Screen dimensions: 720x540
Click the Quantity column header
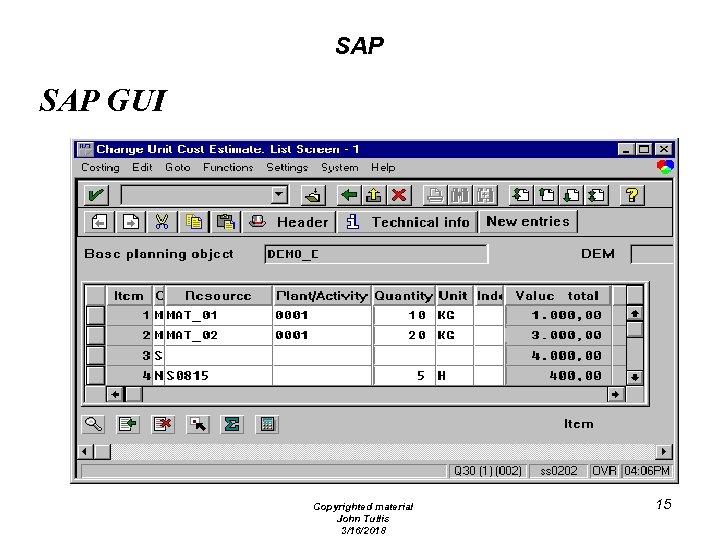click(404, 296)
